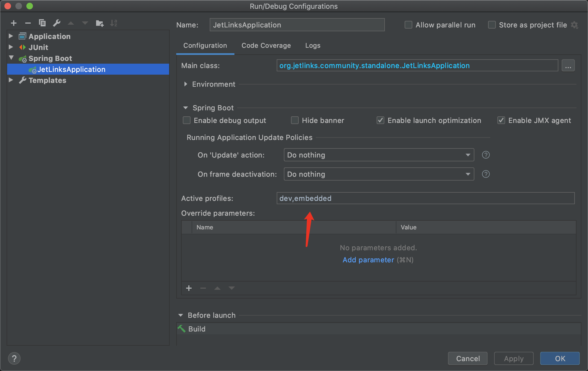This screenshot has height=371, width=588.
Task: Switch to the Code Coverage tab
Action: pos(266,46)
